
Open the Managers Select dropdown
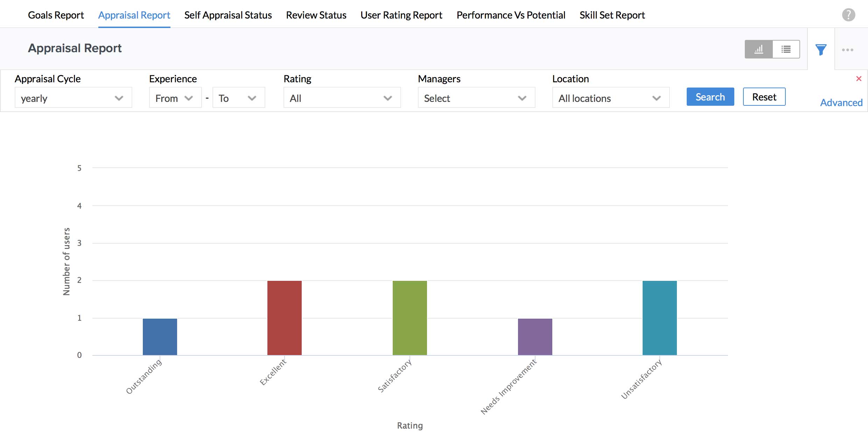pos(476,98)
